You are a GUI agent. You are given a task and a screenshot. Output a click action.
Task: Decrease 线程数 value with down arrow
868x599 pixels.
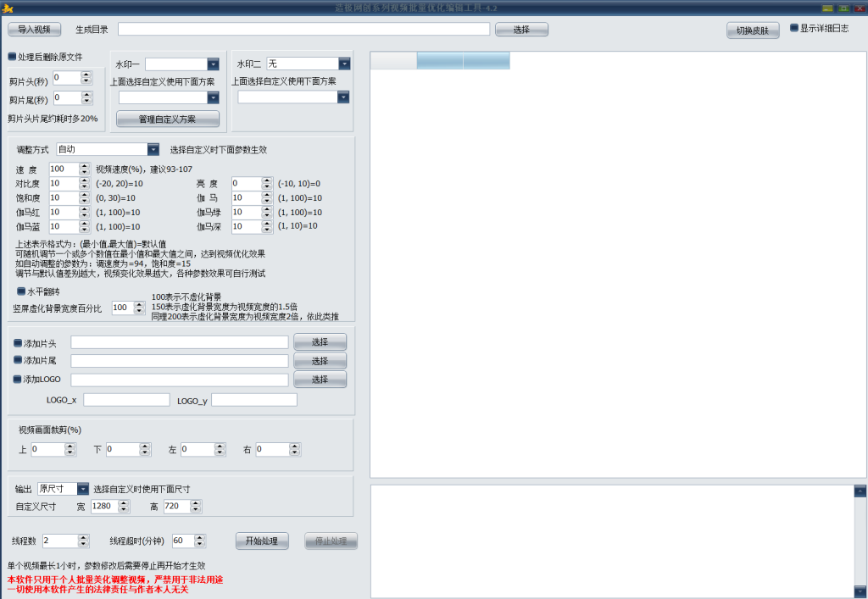83,544
